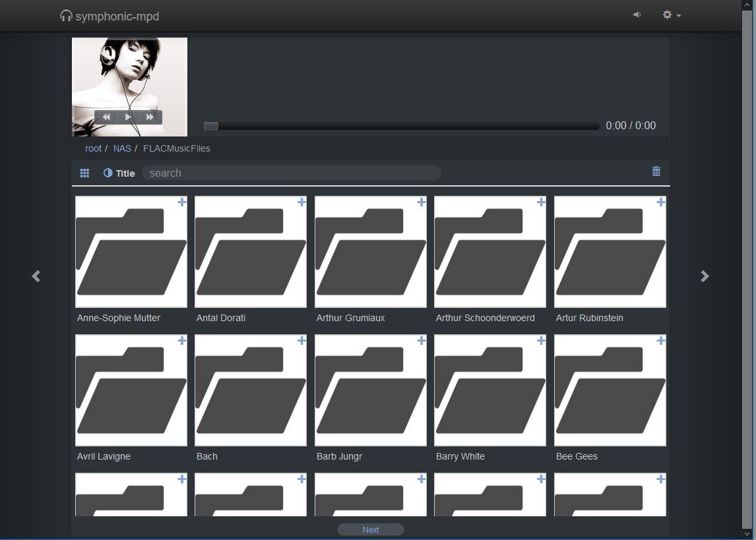
Task: Navigate to NAS in breadcrumb
Action: coord(122,148)
